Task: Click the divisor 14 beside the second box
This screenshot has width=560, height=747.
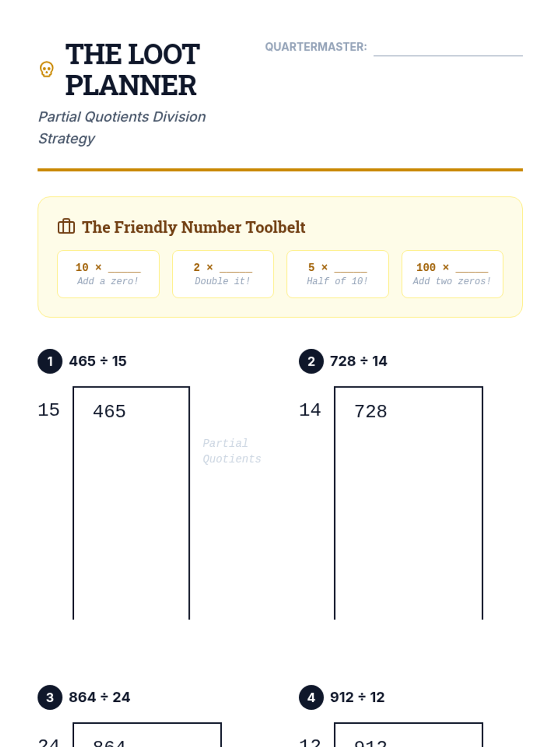Action: pyautogui.click(x=310, y=410)
